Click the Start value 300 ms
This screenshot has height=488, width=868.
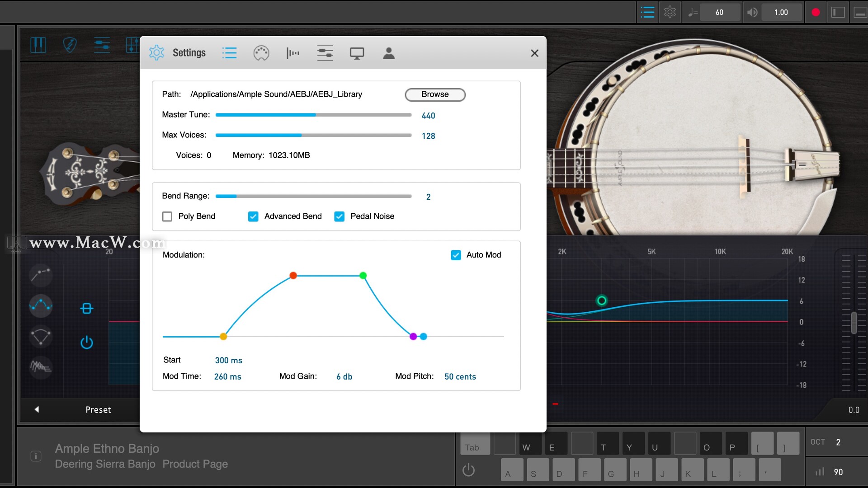(228, 360)
